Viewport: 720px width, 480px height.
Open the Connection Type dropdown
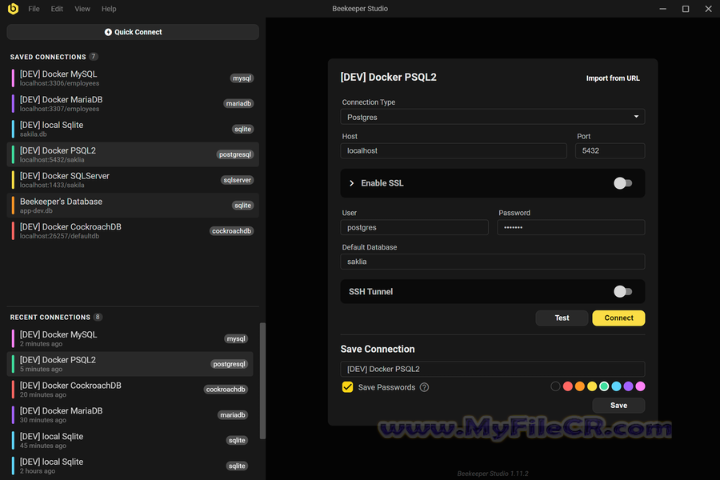(492, 117)
